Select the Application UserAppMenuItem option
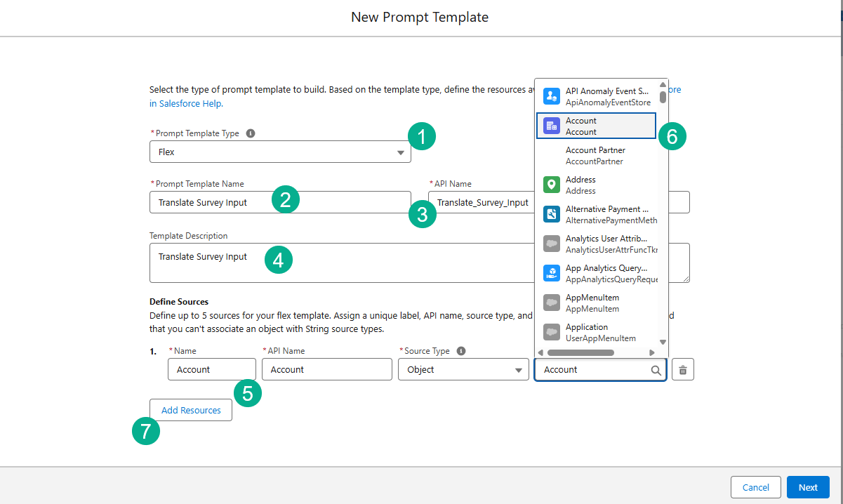The width and height of the screenshot is (843, 504). click(597, 333)
